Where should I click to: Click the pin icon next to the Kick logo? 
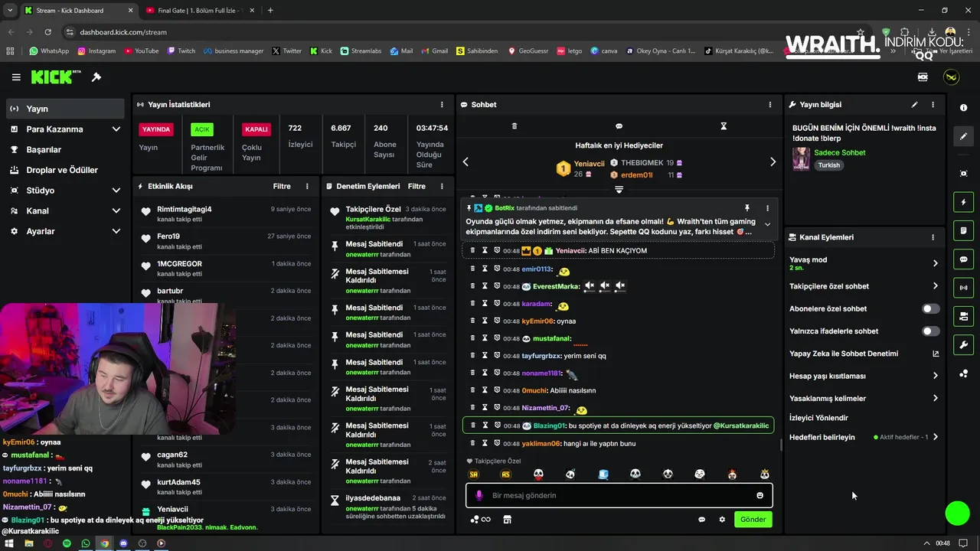(x=96, y=77)
